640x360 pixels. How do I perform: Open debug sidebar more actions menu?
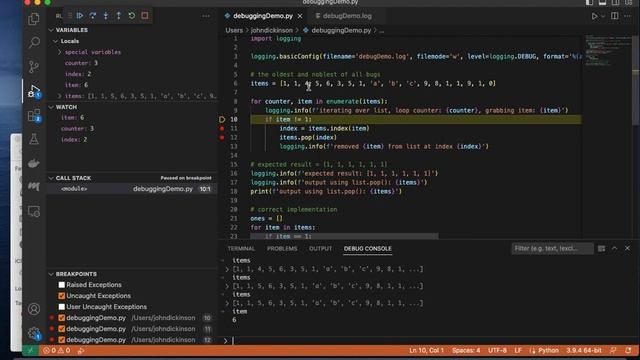click(x=206, y=16)
